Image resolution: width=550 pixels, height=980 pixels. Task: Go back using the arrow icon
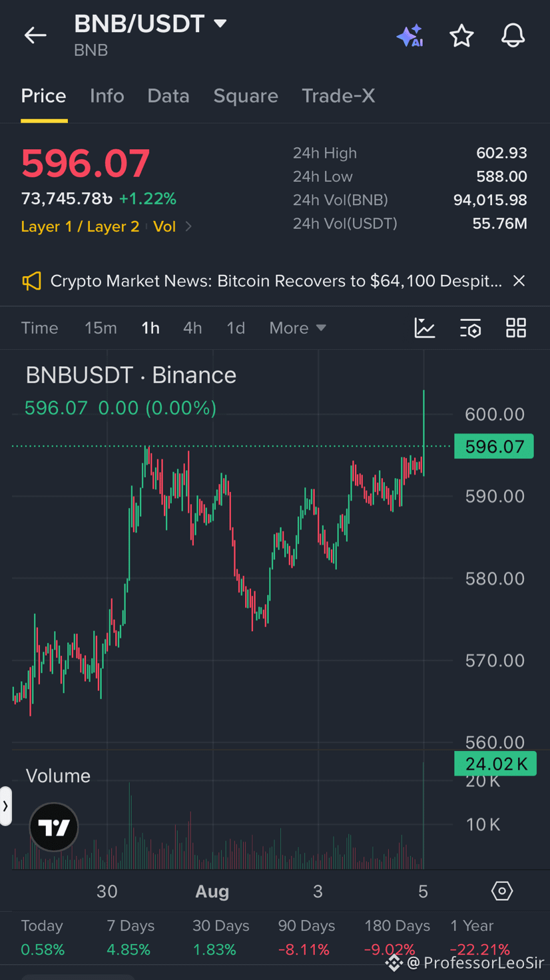coord(35,35)
